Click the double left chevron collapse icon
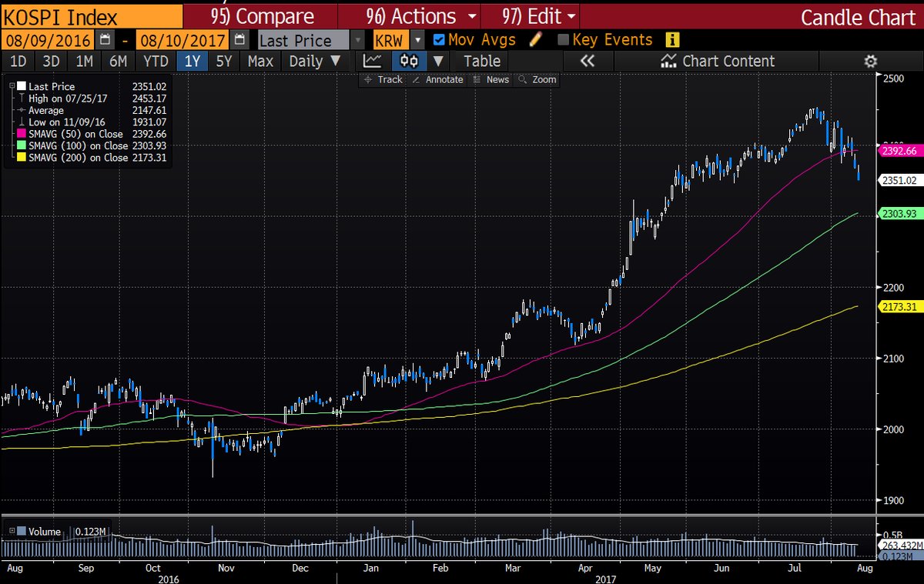The height and width of the screenshot is (584, 924). [x=588, y=62]
